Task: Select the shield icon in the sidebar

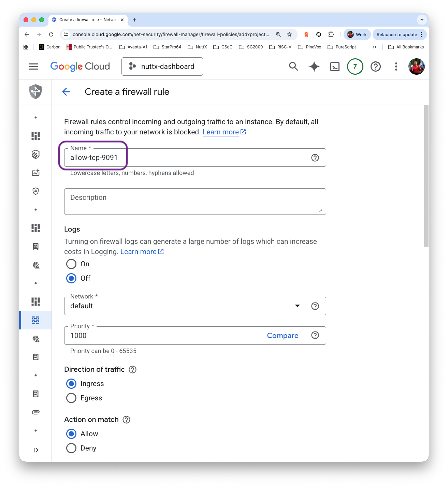Action: (x=35, y=191)
